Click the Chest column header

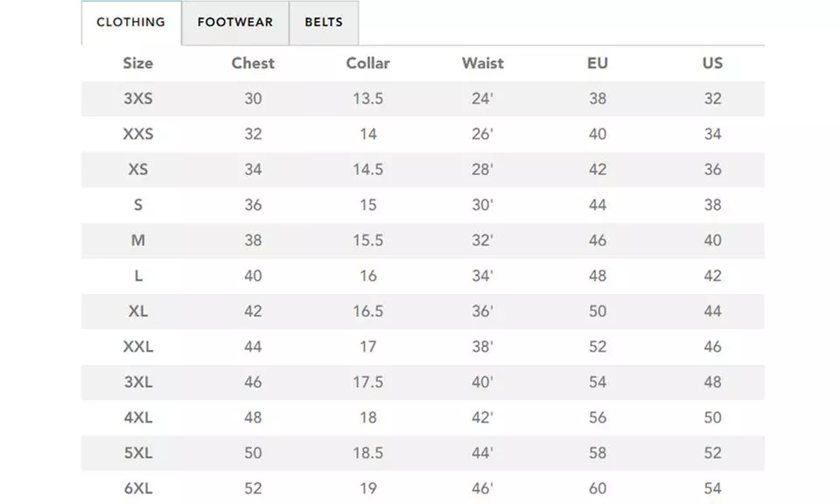pyautogui.click(x=253, y=63)
